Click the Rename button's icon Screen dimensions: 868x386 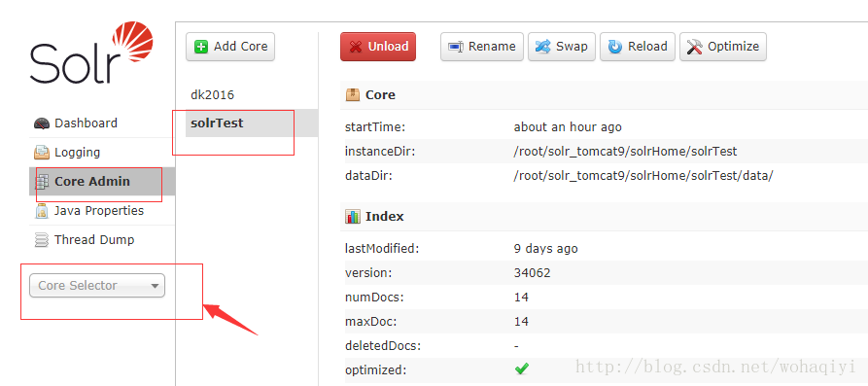coord(456,47)
